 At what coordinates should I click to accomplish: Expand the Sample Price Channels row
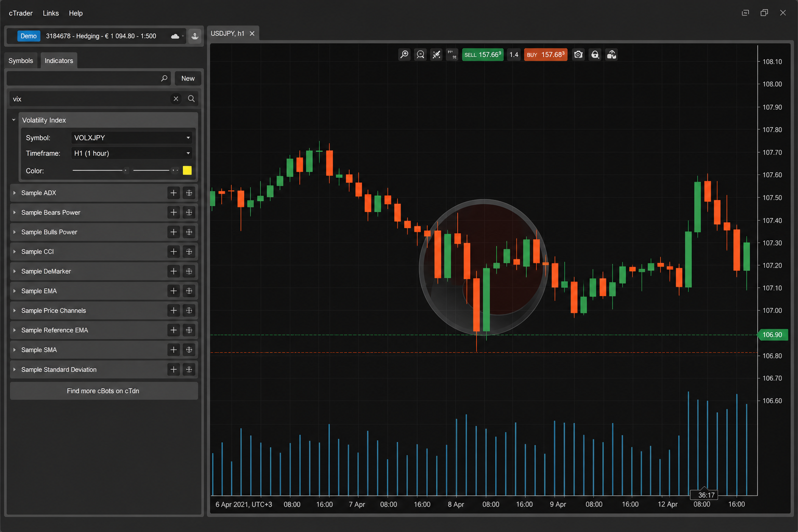[15, 311]
